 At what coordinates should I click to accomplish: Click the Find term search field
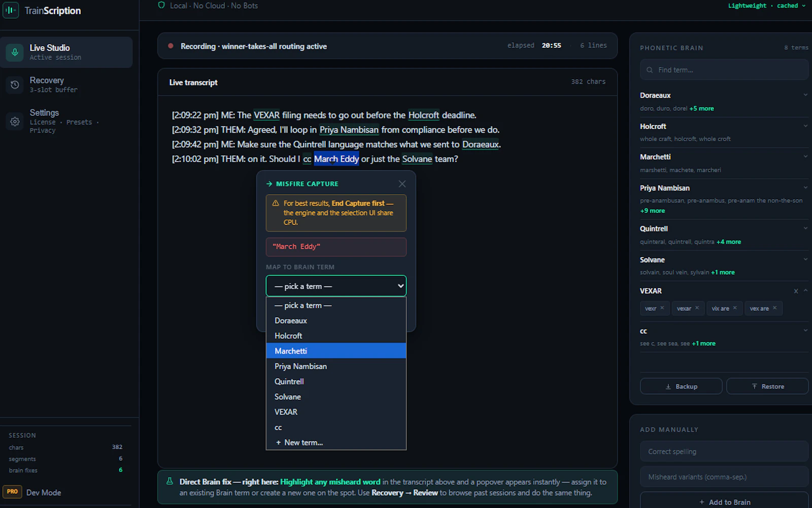click(x=724, y=70)
